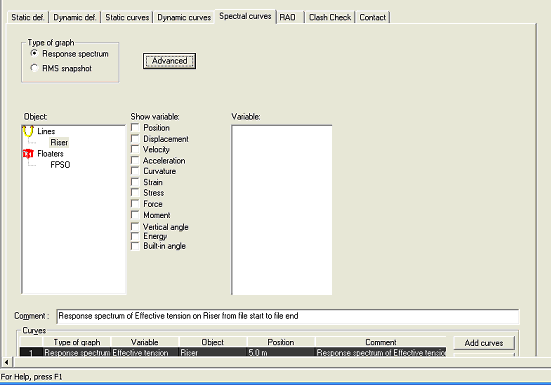The height and width of the screenshot is (387, 551).
Task: Click the yellow Lines icon in Object tree
Action: [x=28, y=131]
